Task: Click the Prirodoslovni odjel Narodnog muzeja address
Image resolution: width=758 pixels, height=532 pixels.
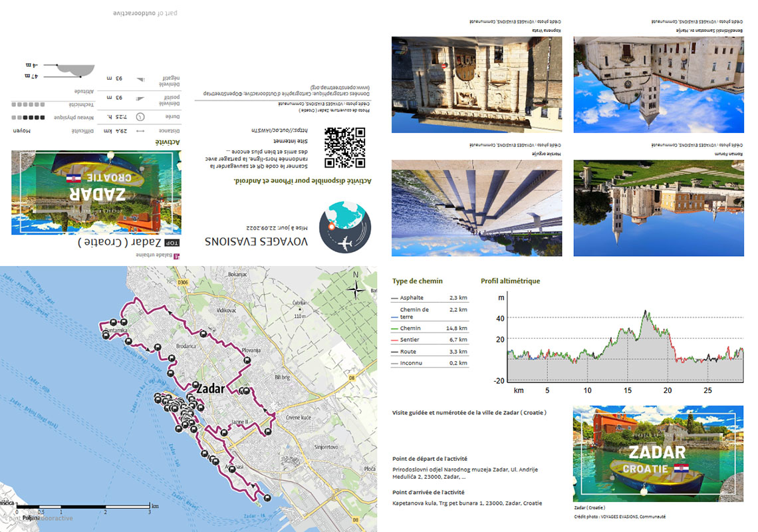Action: (465, 473)
